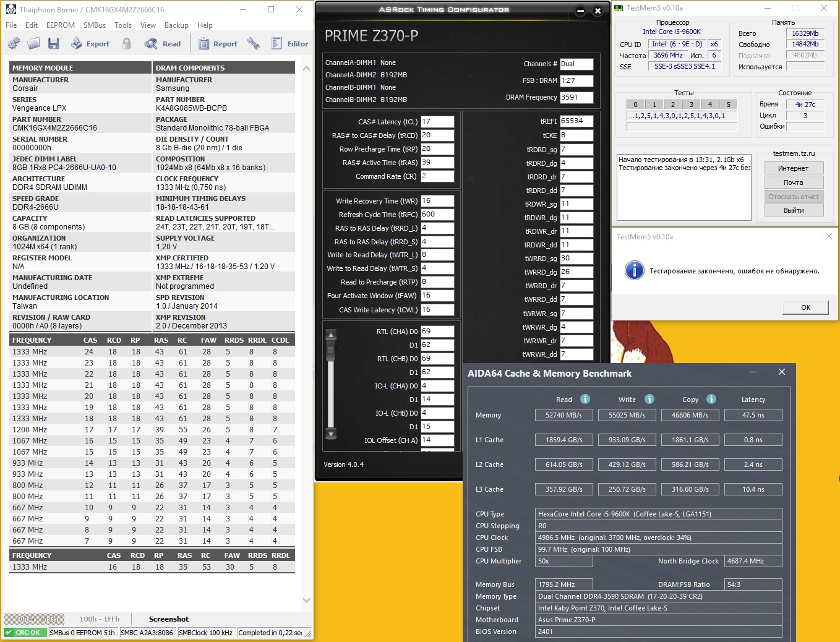Click 'SMBus 0 EEPROM 51h' status bar entry
840x642 pixels.
tap(82, 633)
